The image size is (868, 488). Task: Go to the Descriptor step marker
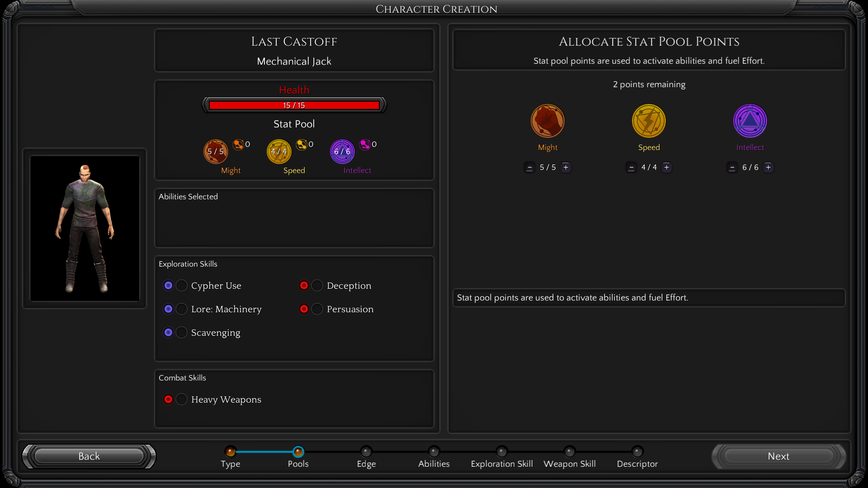click(x=637, y=451)
